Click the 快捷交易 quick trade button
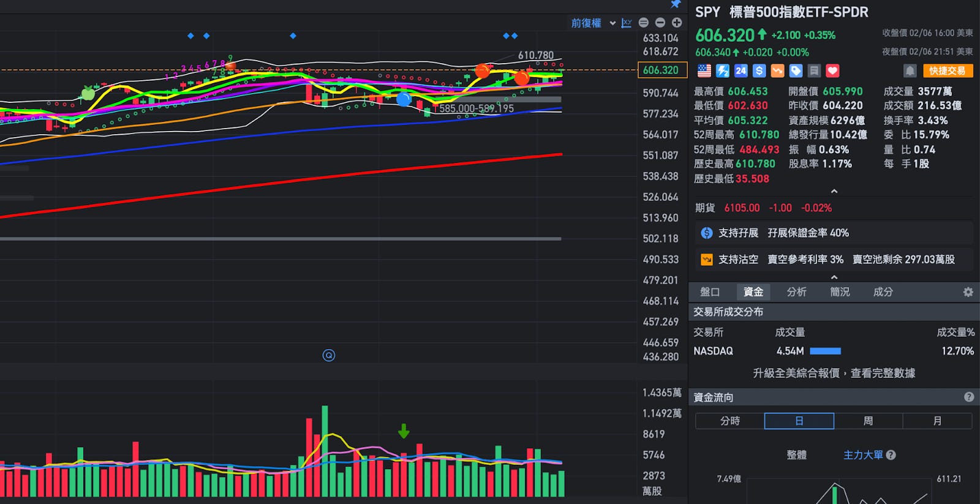The image size is (980, 504). 947,71
